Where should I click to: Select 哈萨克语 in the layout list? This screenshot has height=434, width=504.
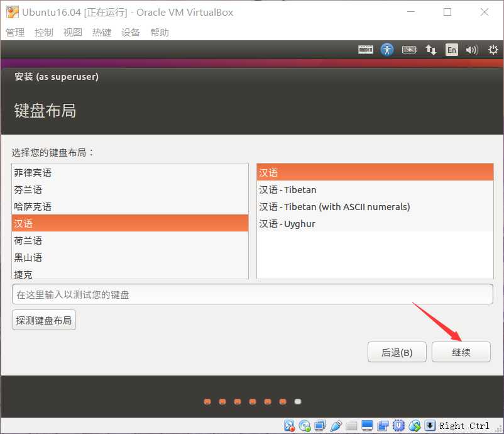pos(130,206)
